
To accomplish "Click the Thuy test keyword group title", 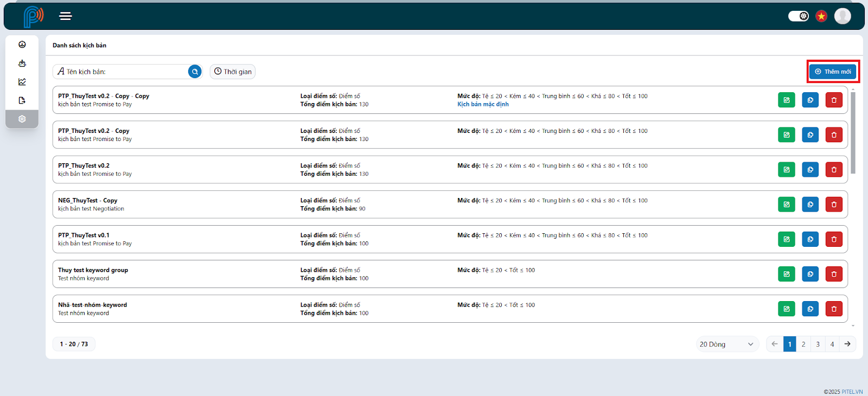I will click(93, 270).
